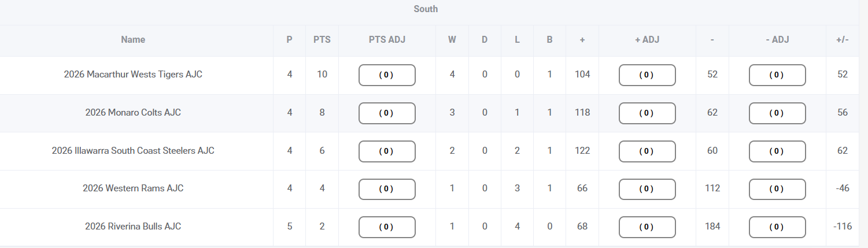This screenshot has height=248, width=868.
Task: Click the Name column header
Action: [x=133, y=40]
